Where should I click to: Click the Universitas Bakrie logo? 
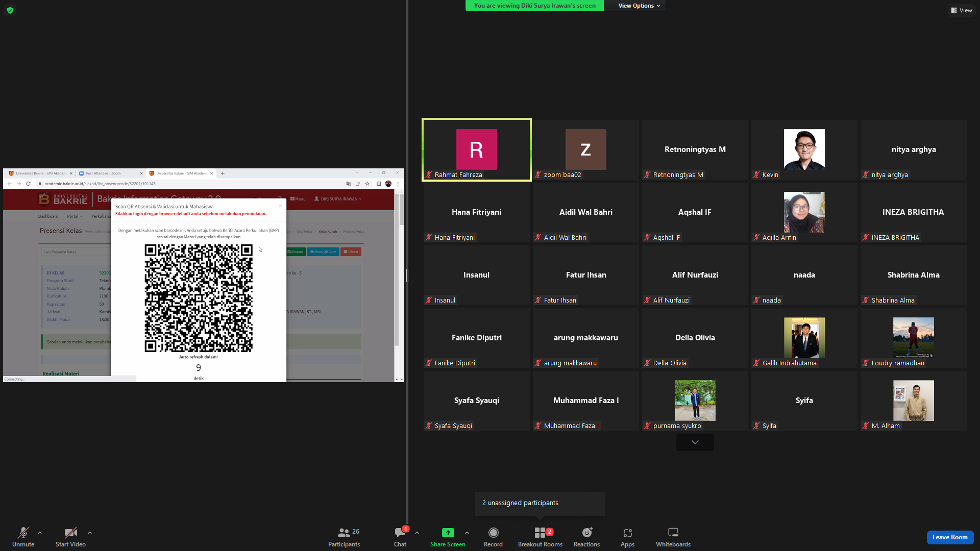tap(63, 199)
